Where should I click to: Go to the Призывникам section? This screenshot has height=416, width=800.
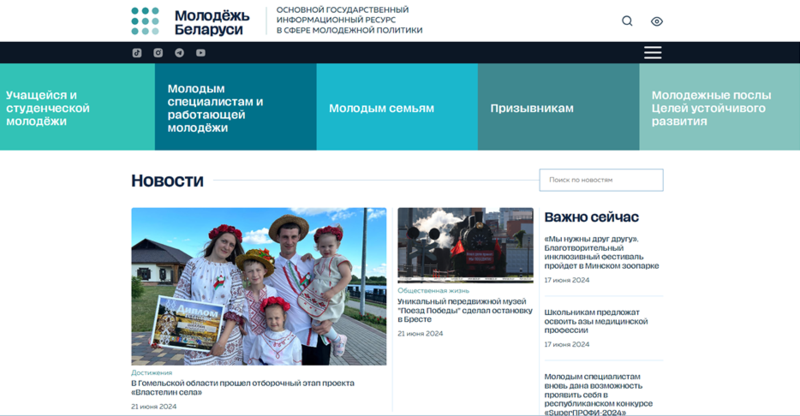tap(558, 107)
